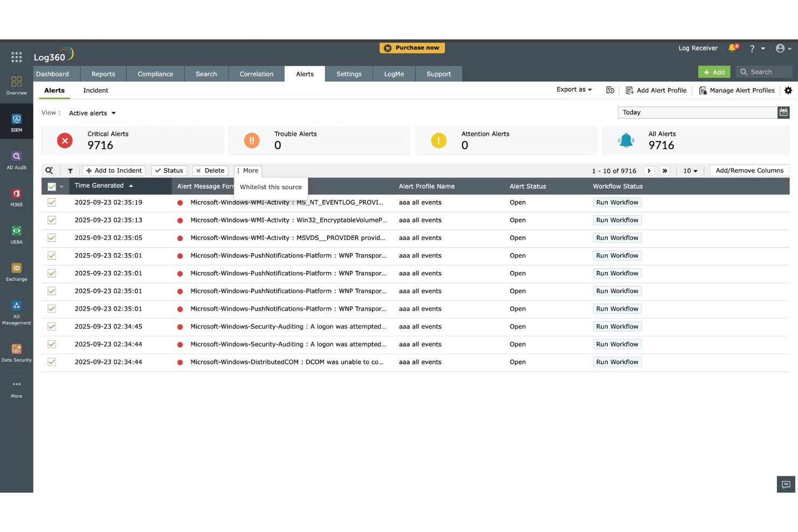Run Workflow for the 02:35:19 alert

(x=617, y=203)
